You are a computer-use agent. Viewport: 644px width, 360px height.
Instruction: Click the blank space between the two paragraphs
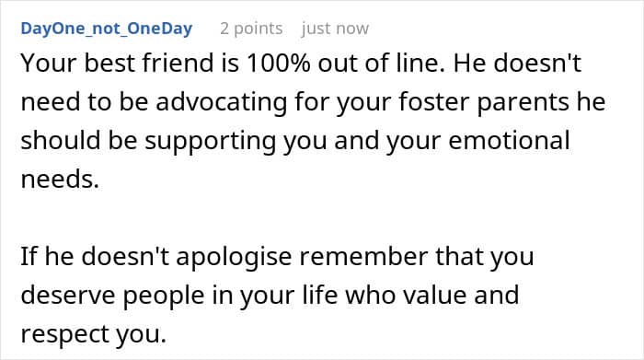coord(313,218)
